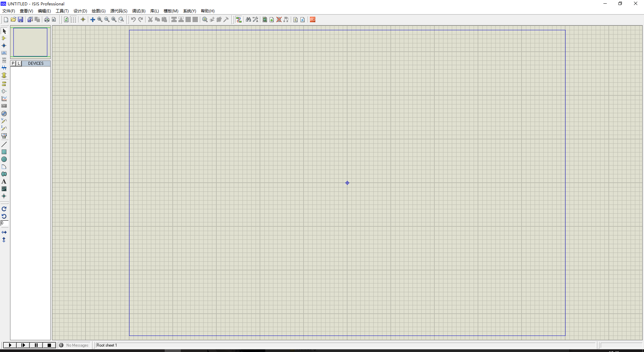Choose the Junction Dot tool
The image size is (644, 352).
tap(4, 46)
